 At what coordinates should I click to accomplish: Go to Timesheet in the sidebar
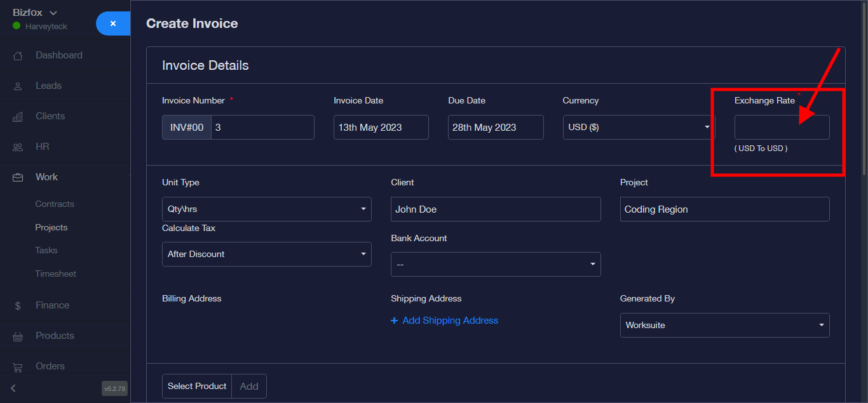tap(55, 274)
